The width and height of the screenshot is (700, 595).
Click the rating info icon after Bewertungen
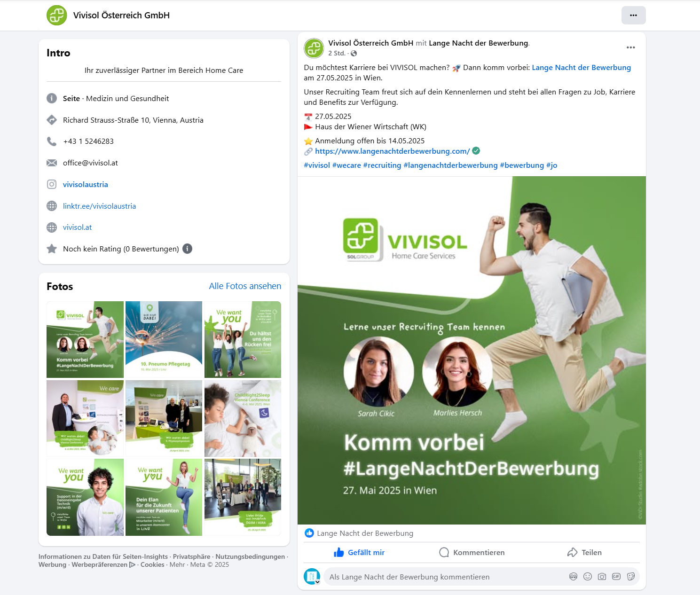point(187,249)
